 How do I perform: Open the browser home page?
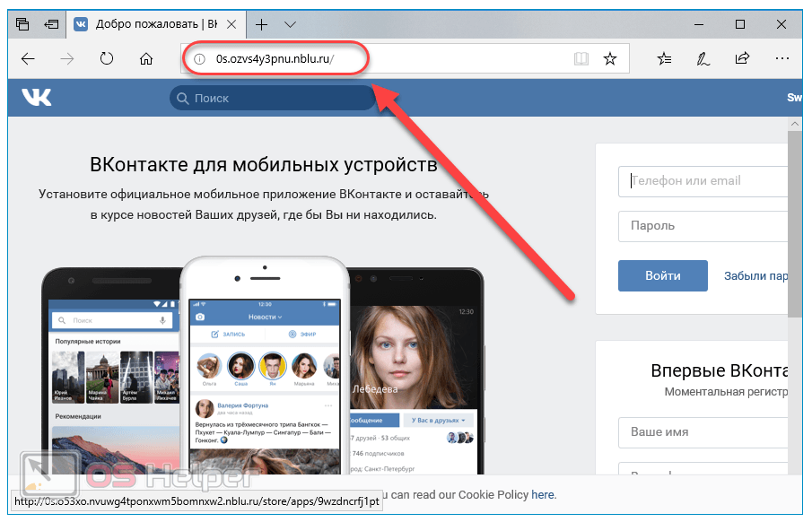(146, 58)
